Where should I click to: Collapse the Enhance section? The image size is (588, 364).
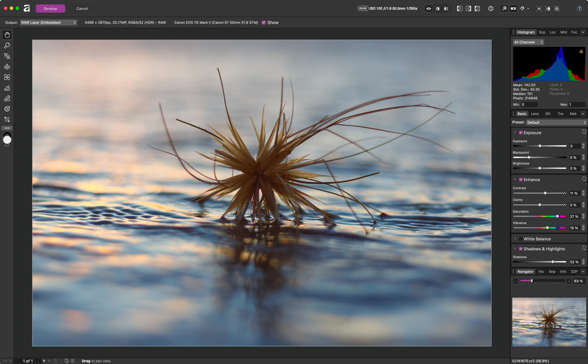pos(515,179)
